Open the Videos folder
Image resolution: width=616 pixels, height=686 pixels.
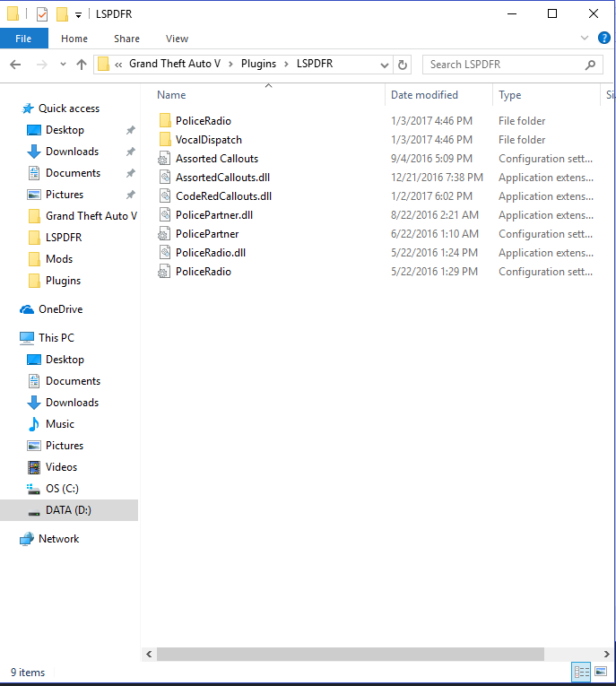(61, 467)
